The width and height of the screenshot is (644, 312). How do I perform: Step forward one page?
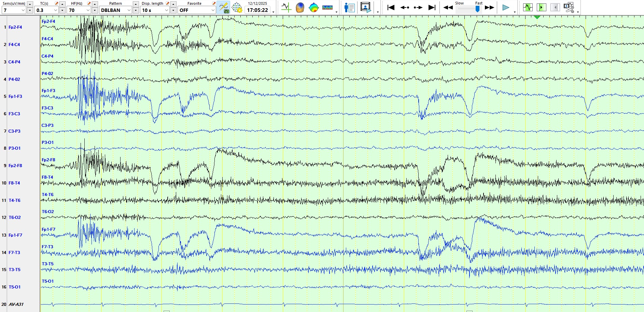pyautogui.click(x=418, y=7)
